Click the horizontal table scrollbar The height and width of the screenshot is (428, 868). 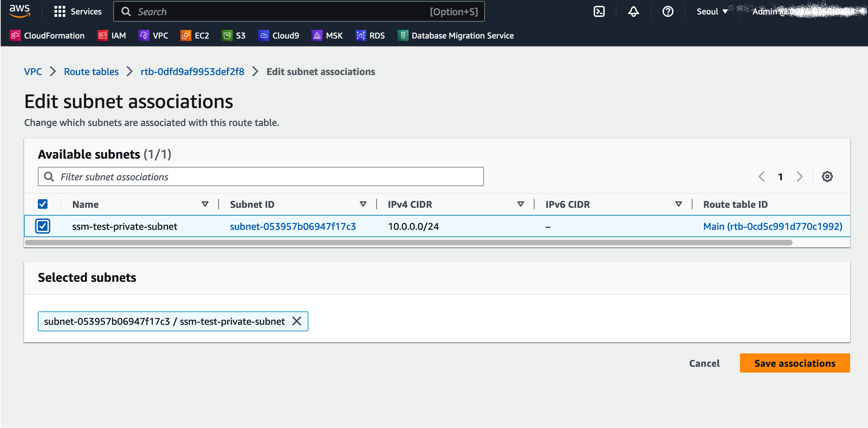[x=409, y=243]
